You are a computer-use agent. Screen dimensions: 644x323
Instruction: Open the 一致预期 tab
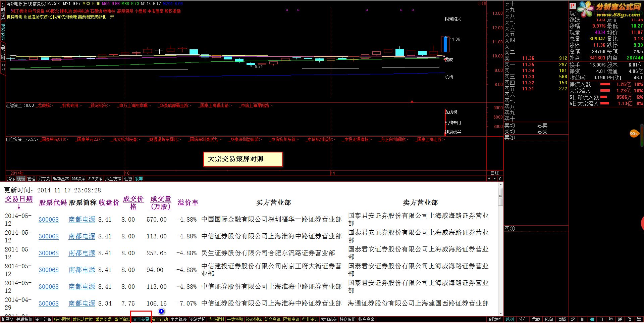point(235,319)
